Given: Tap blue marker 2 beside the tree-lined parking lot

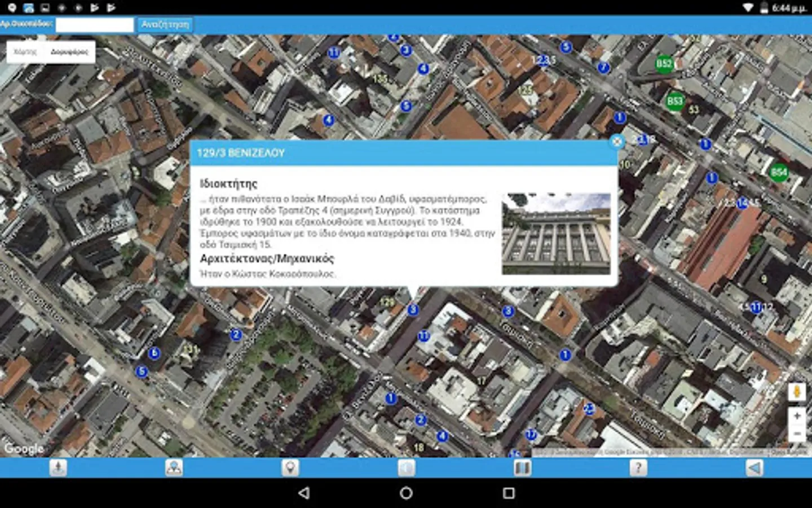Looking at the screenshot, I should click(x=236, y=335).
